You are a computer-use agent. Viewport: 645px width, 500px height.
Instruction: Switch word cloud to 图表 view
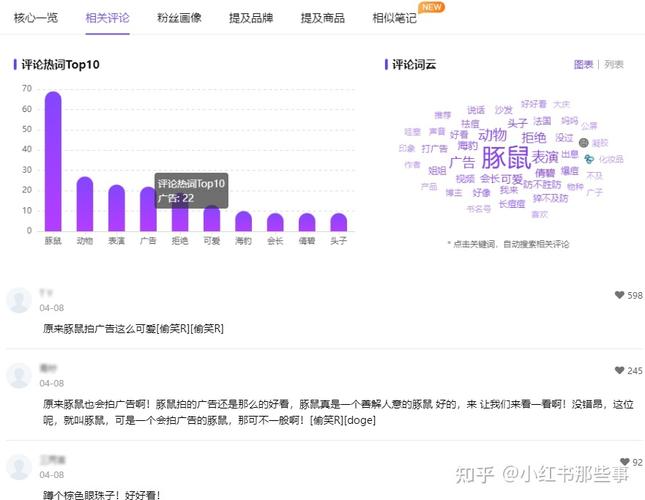click(583, 65)
